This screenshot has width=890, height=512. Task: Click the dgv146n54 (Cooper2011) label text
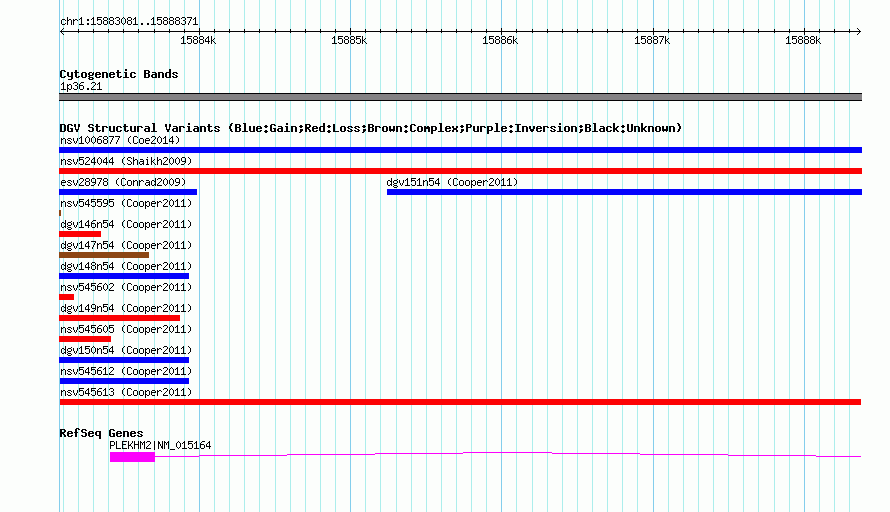(126, 224)
